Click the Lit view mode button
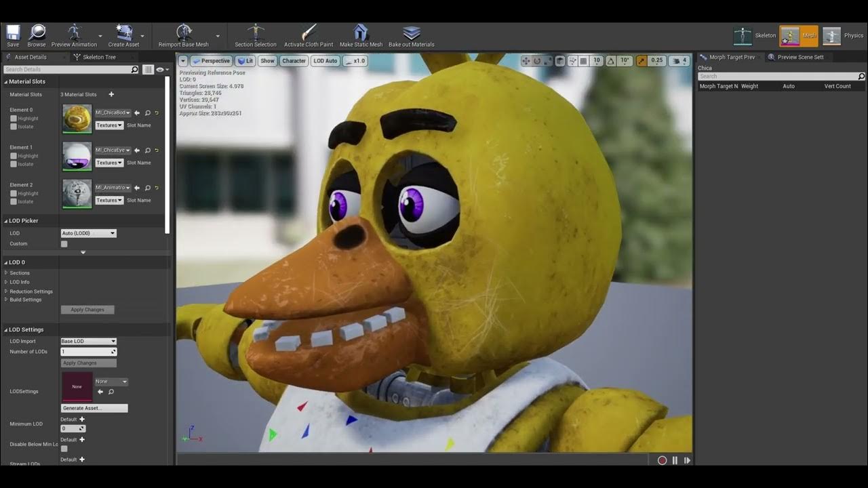868x488 pixels. coord(245,61)
